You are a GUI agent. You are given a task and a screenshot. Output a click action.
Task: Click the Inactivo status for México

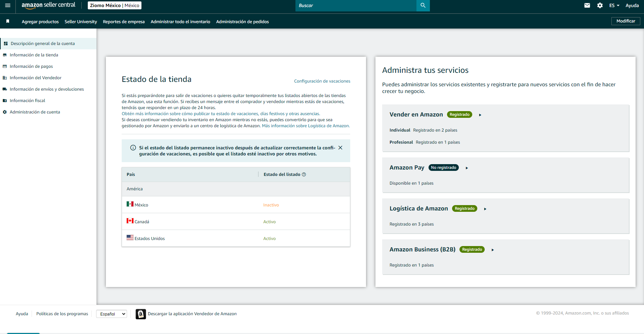point(271,205)
